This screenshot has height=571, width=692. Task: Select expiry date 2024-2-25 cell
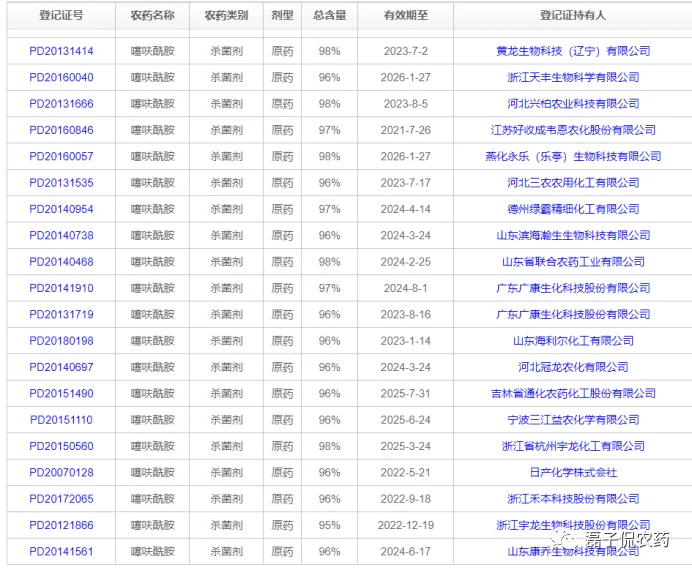pyautogui.click(x=406, y=262)
